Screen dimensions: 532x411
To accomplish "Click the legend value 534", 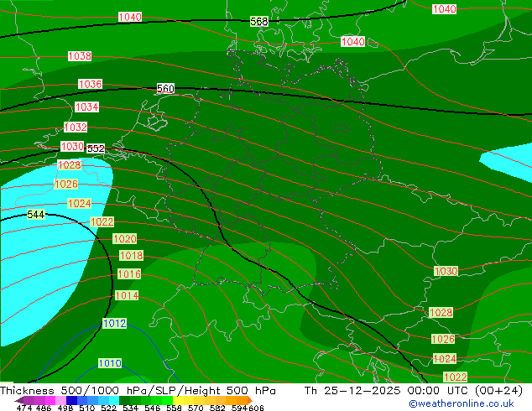I will 130,408.
